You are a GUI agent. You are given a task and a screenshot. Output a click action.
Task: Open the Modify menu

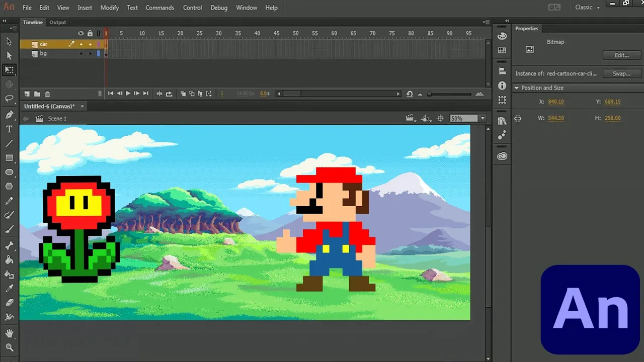coord(110,8)
